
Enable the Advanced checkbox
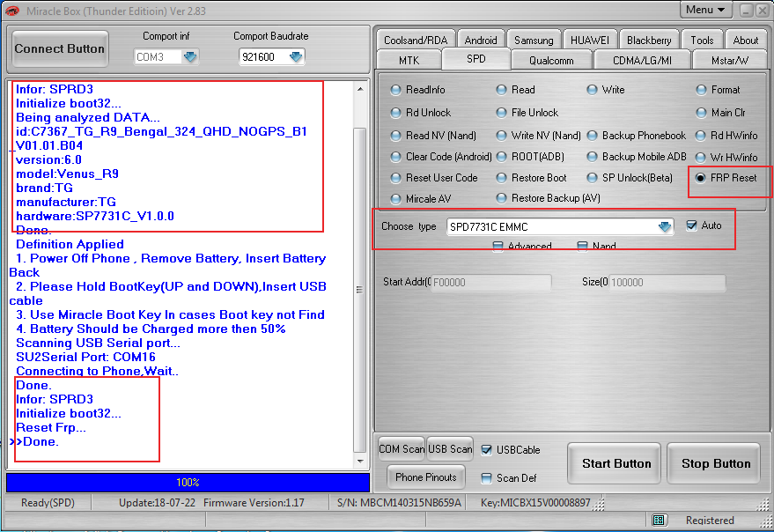click(x=498, y=246)
